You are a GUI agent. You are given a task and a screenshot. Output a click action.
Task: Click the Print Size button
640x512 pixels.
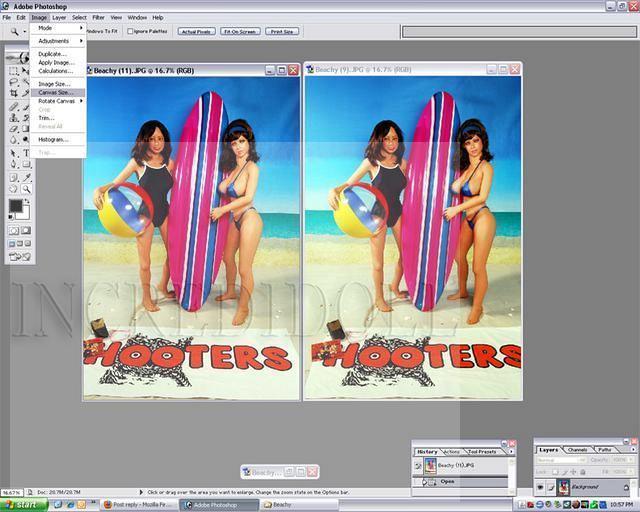click(x=282, y=31)
